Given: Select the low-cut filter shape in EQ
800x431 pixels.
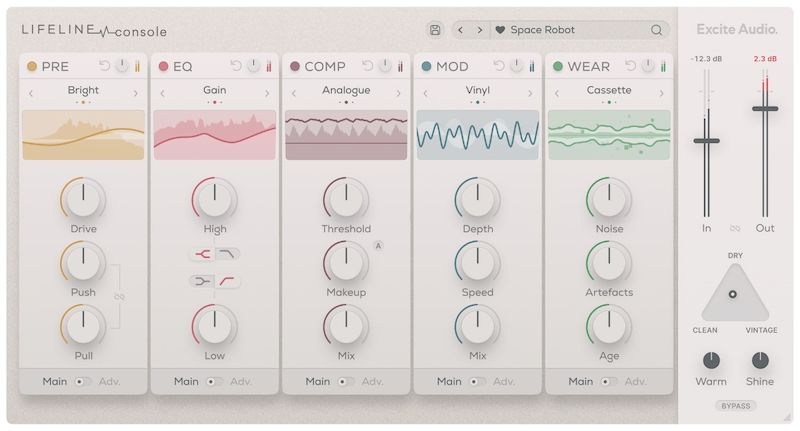Looking at the screenshot, I should (228, 281).
